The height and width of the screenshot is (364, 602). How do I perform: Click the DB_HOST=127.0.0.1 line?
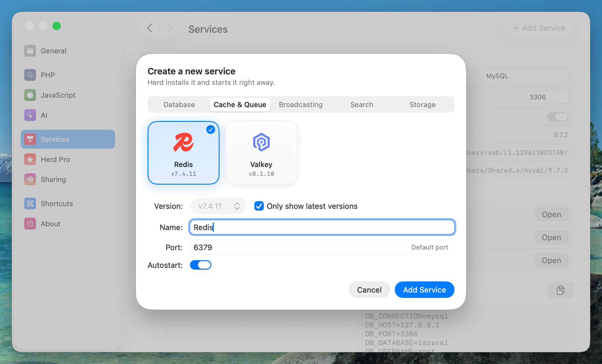(403, 325)
